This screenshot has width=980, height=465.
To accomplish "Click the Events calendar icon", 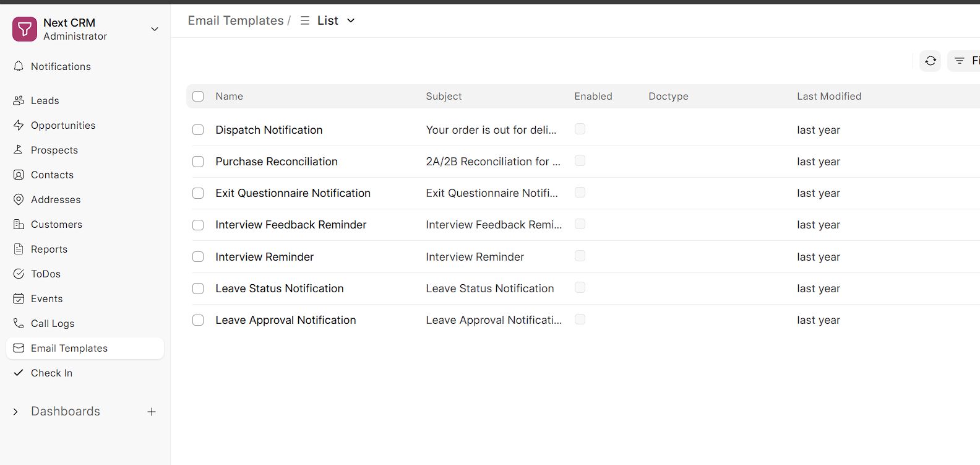I will (19, 298).
